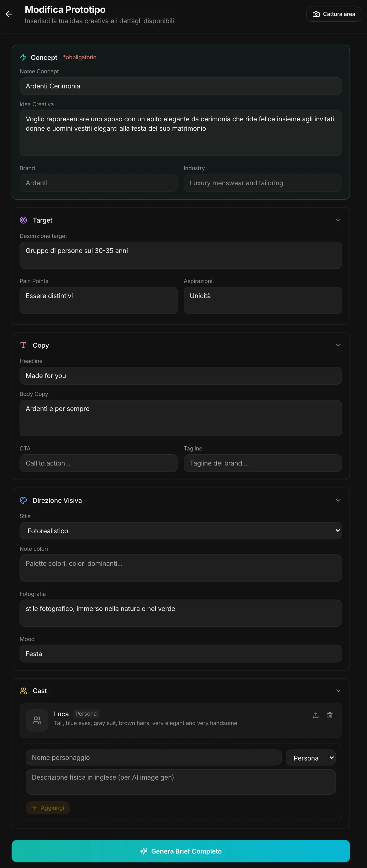This screenshot has width=367, height=868.
Task: Click the Concept lightning bolt icon
Action: [23, 57]
